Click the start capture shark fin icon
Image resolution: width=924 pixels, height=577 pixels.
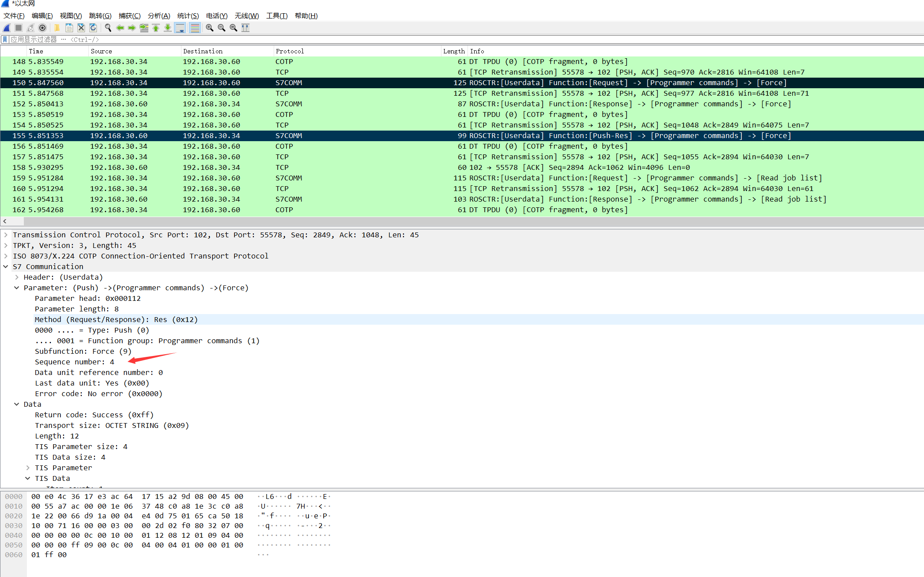[x=7, y=28]
